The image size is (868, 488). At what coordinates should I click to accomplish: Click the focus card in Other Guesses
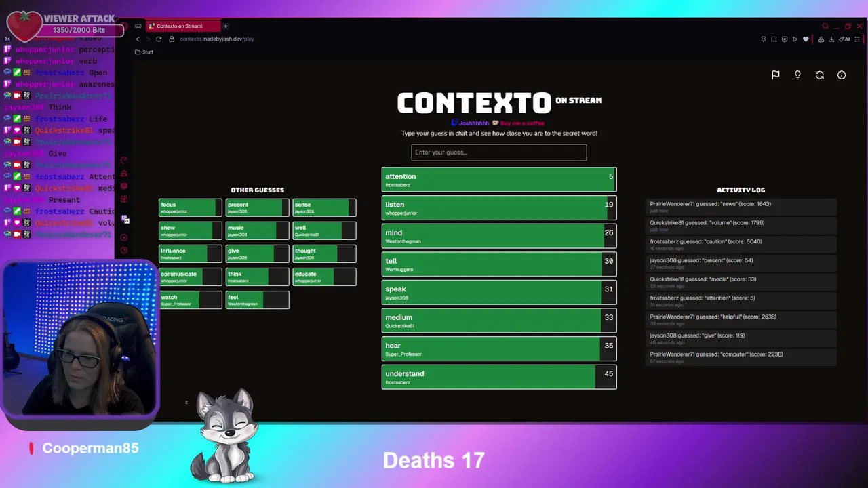191,207
